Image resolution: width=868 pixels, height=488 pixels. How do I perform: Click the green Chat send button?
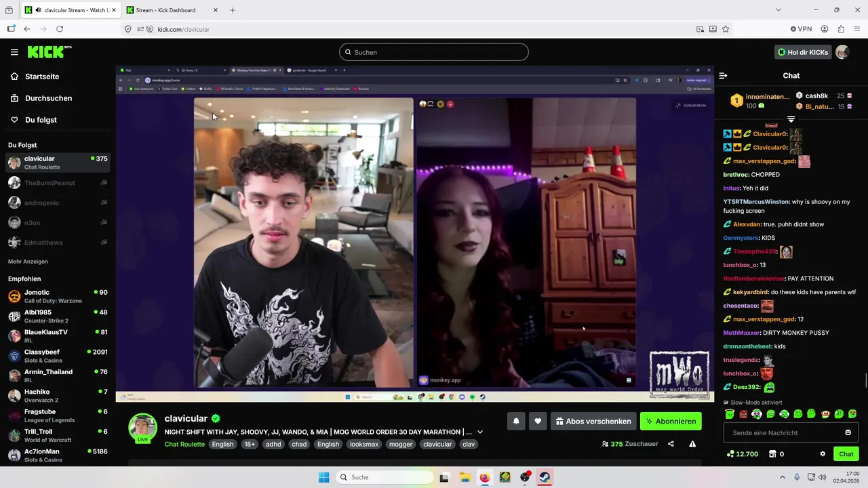tap(846, 454)
